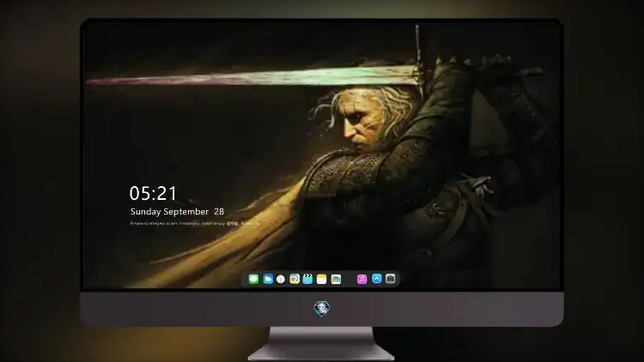This screenshot has height=362, width=644.
Task: Open the Clock app in the dock
Action: pyautogui.click(x=281, y=279)
